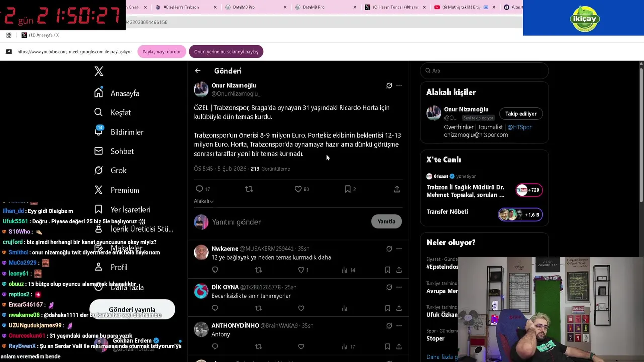
Task: Open Anasayfa home page
Action: click(x=117, y=93)
